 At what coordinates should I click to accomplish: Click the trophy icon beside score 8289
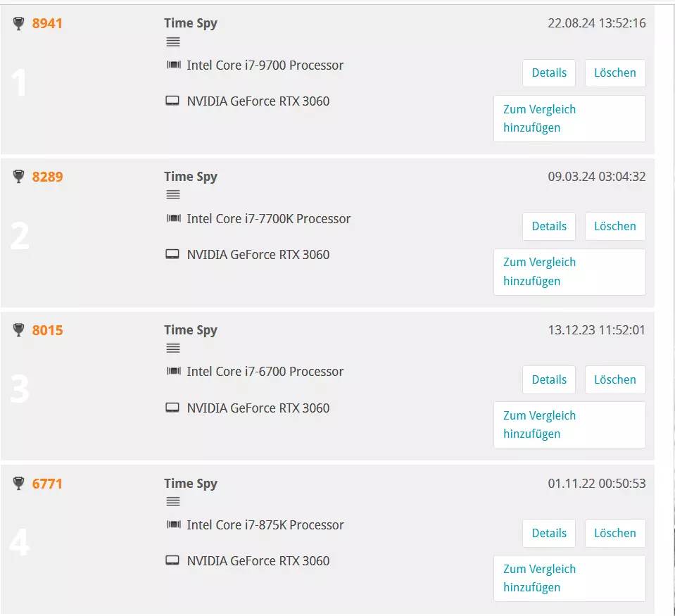pyautogui.click(x=18, y=177)
